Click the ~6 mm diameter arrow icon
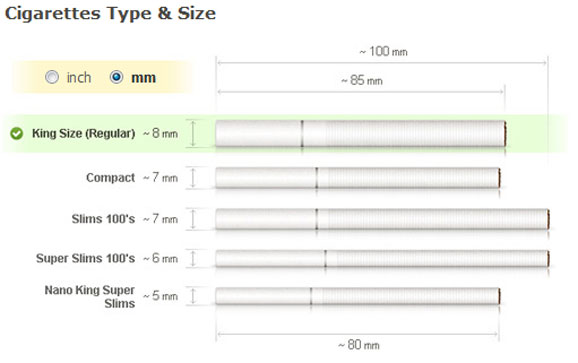578x363 pixels. click(193, 258)
